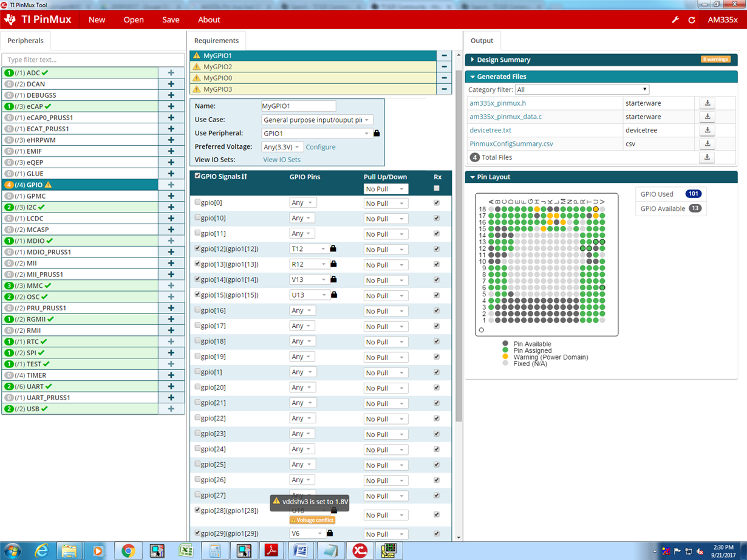This screenshot has height=560, width=747.
Task: Open the Use Peripheral GPIO1 dropdown
Action: pyautogui.click(x=317, y=133)
